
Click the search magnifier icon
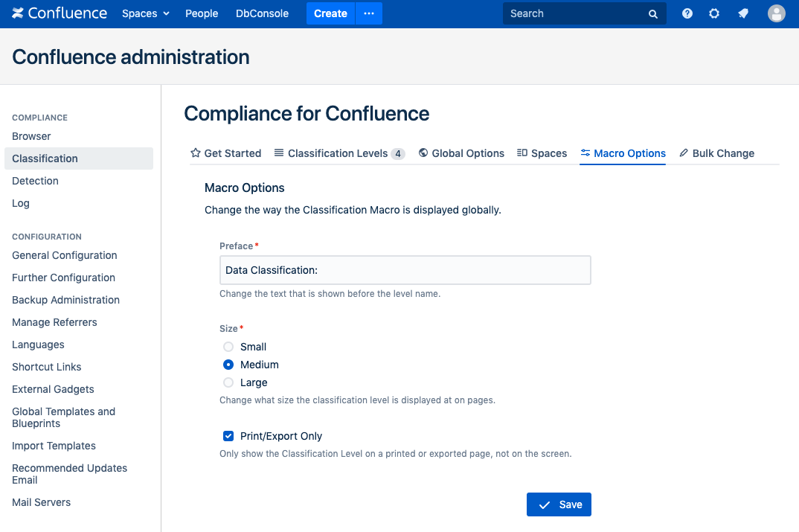click(x=652, y=14)
